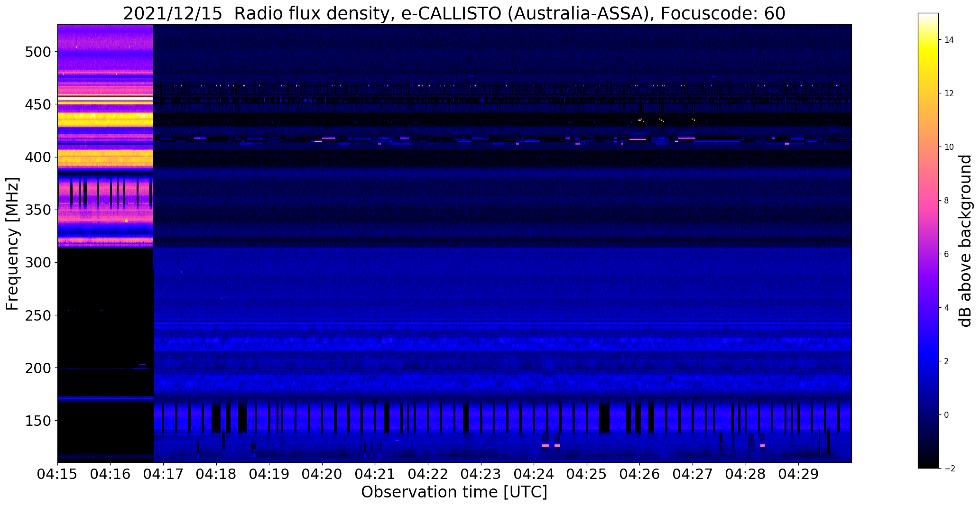Click the 200 frequency tick label
The width and height of the screenshot is (980, 506).
(38, 368)
